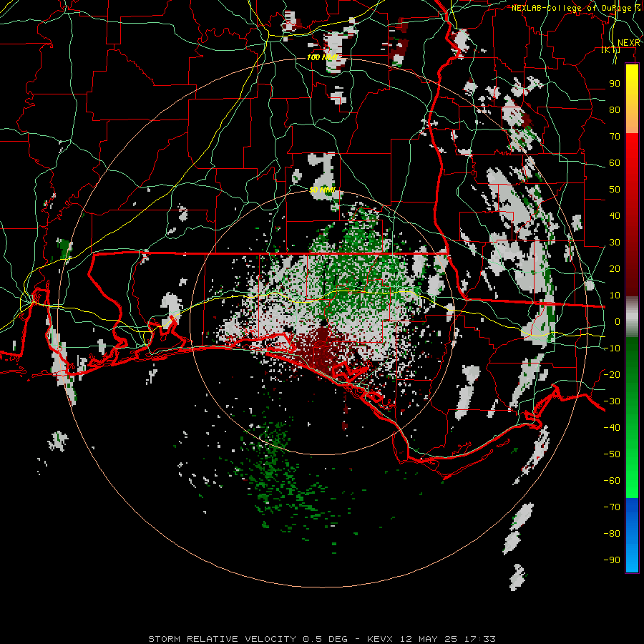Click the 50 NMI range ring label
The image size is (644, 644).
pos(323,190)
